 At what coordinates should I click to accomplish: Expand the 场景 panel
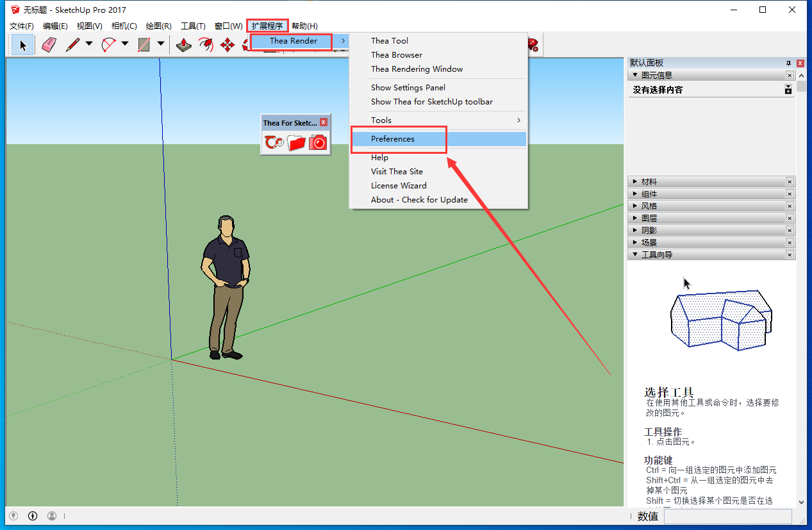point(635,243)
